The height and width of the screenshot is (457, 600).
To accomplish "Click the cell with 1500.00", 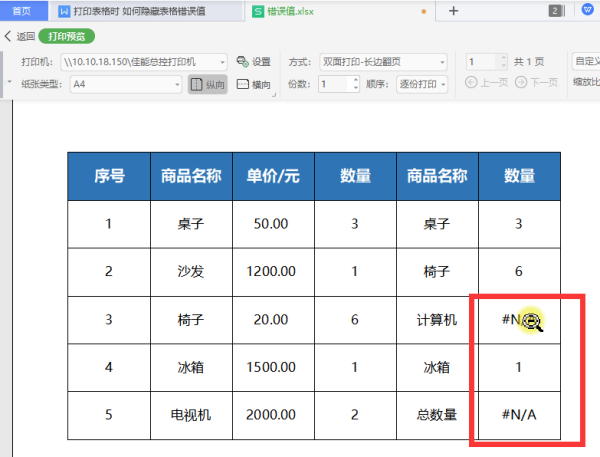I will pos(271,367).
